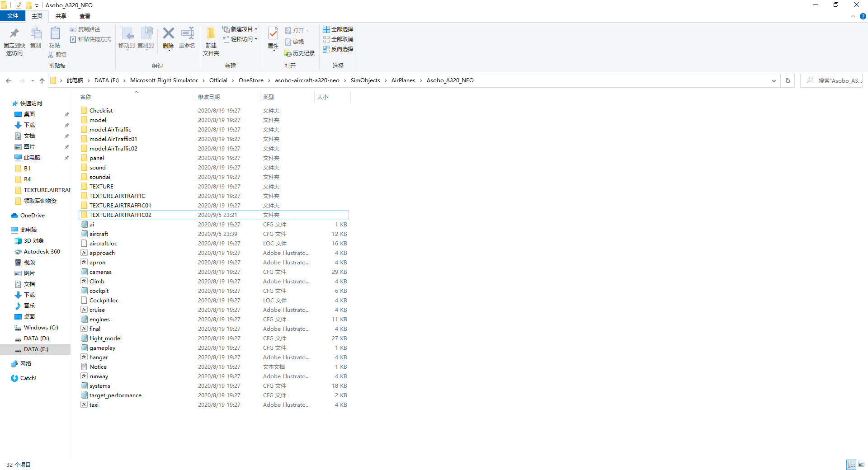Select the Notice text file
This screenshot has width=868, height=470.
pyautogui.click(x=214, y=367)
